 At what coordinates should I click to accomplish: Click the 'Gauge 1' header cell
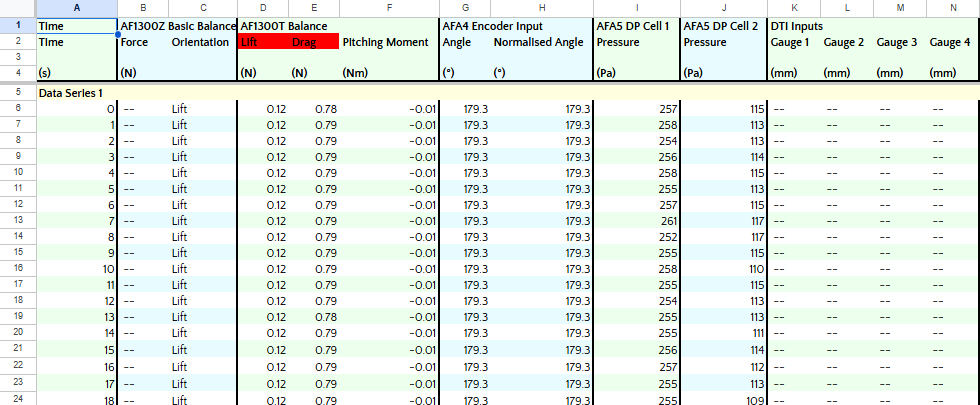click(794, 42)
